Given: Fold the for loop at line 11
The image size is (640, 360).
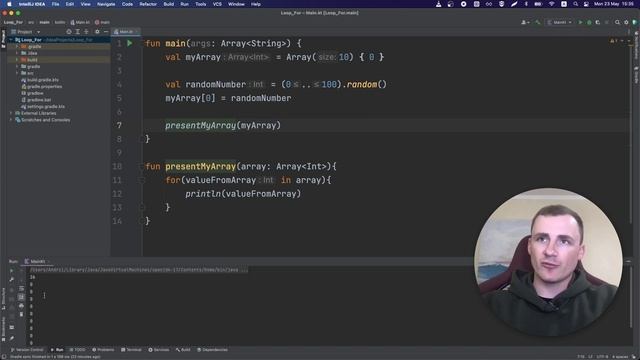Looking at the screenshot, I should tap(142, 180).
